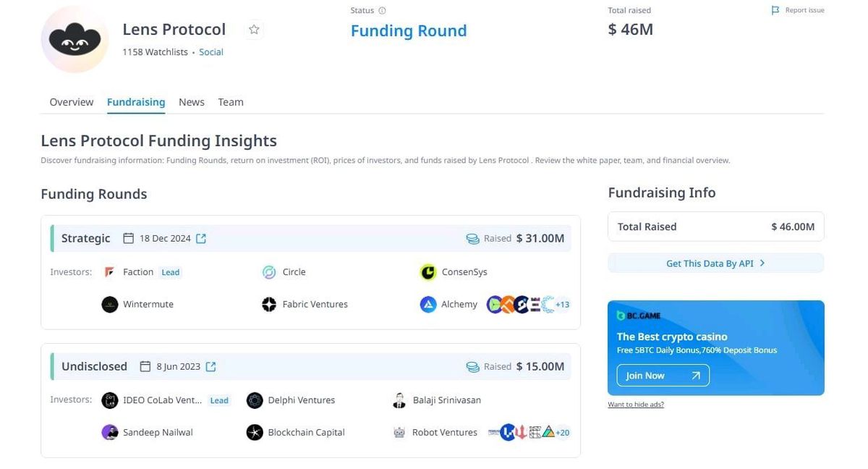Click the Robot Ventures investor logo
The width and height of the screenshot is (868, 469).
tap(399, 432)
